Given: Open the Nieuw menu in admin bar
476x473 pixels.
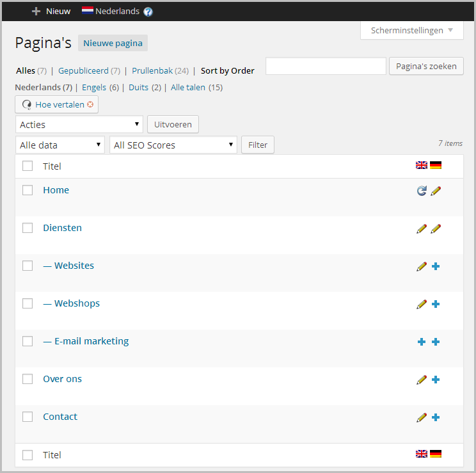Looking at the screenshot, I should coord(51,11).
